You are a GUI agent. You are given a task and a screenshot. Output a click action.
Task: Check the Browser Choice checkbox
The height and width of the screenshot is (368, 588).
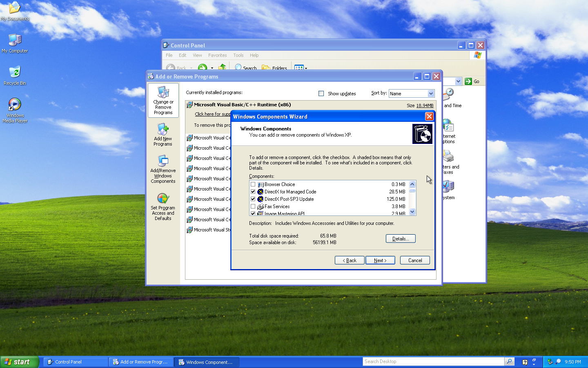(253, 184)
